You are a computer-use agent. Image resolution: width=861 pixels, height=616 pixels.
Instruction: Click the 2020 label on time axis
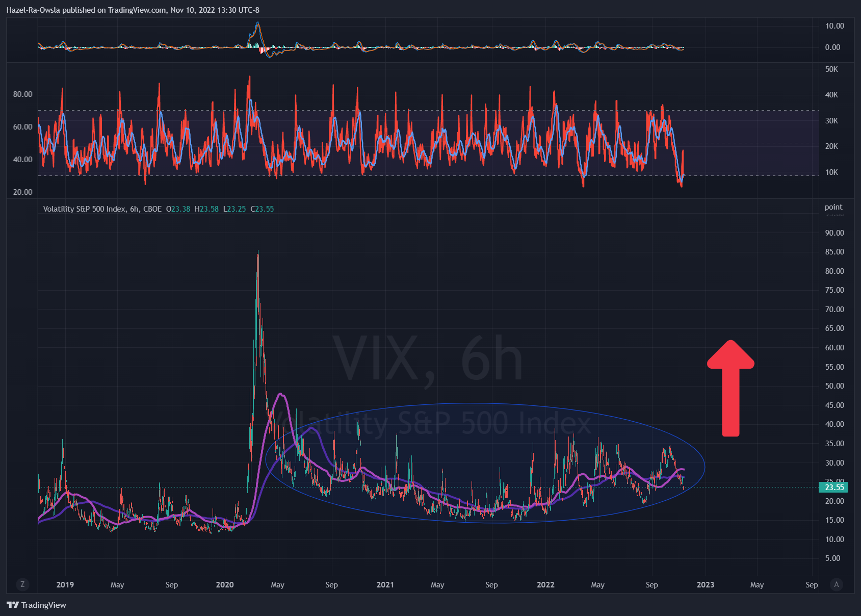(x=224, y=584)
